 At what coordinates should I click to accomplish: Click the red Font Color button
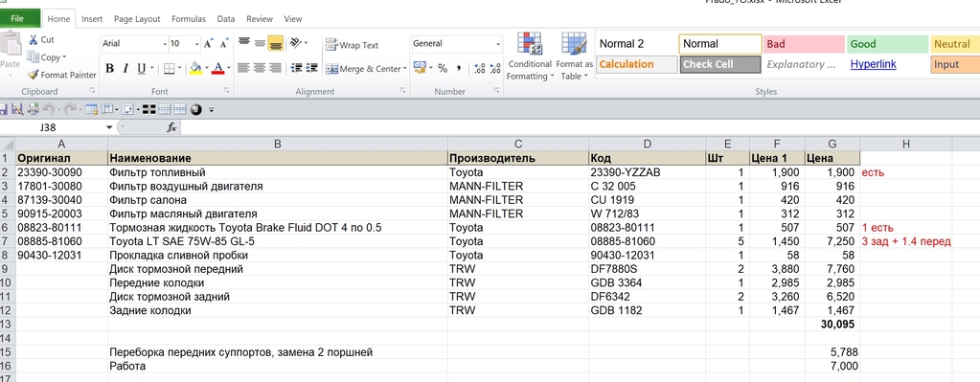[x=218, y=68]
